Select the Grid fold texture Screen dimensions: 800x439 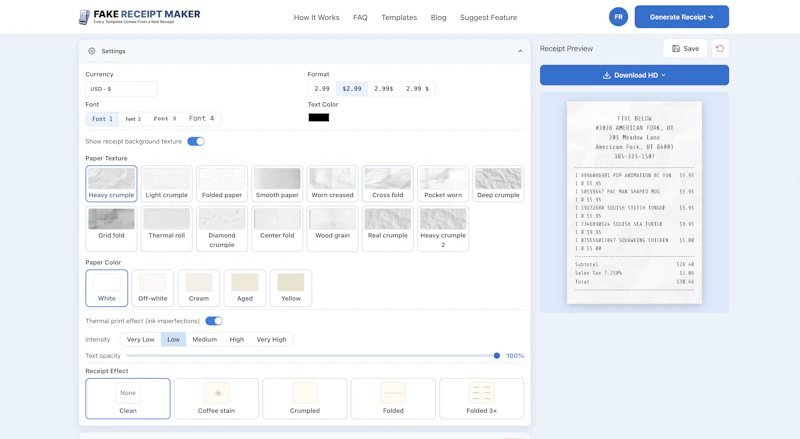tap(111, 229)
